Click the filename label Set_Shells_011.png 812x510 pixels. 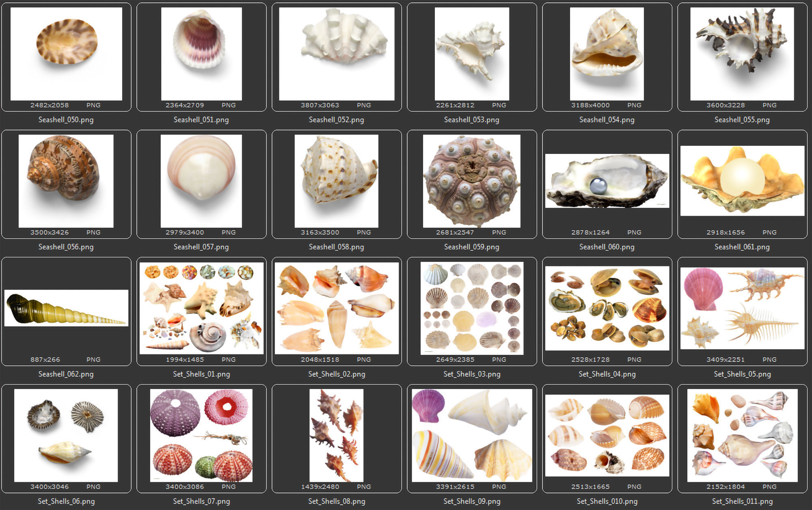pos(742,501)
